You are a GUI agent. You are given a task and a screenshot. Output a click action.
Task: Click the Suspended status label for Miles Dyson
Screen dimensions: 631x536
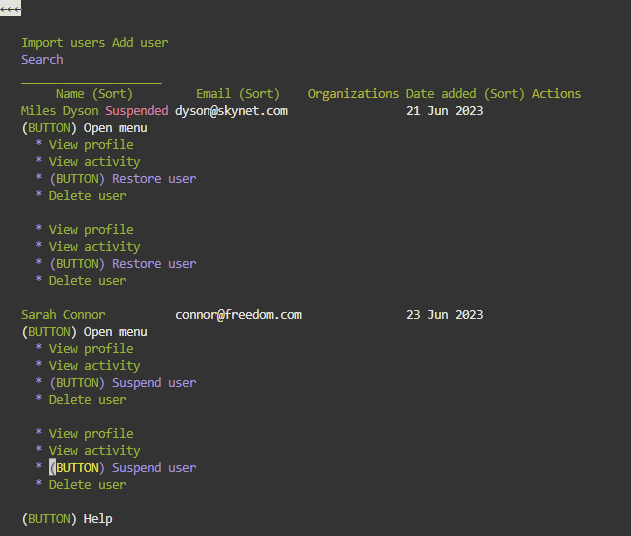[x=137, y=111]
